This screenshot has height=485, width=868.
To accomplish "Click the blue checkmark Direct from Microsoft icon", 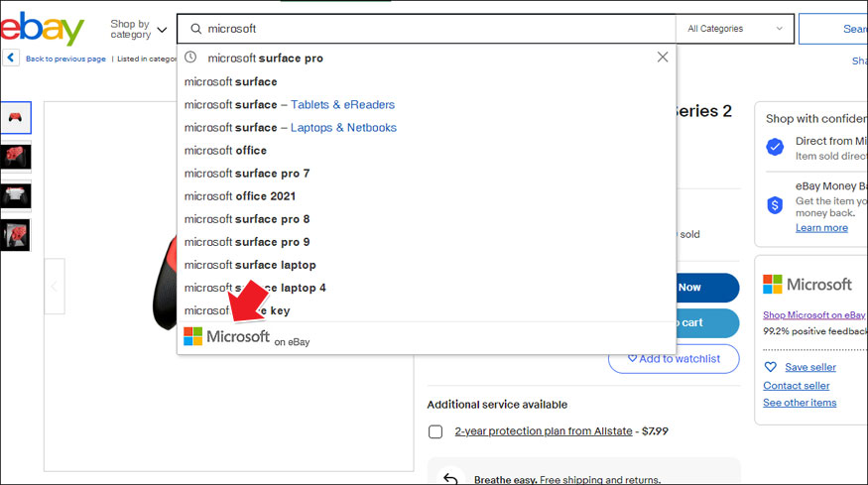I will click(x=775, y=147).
